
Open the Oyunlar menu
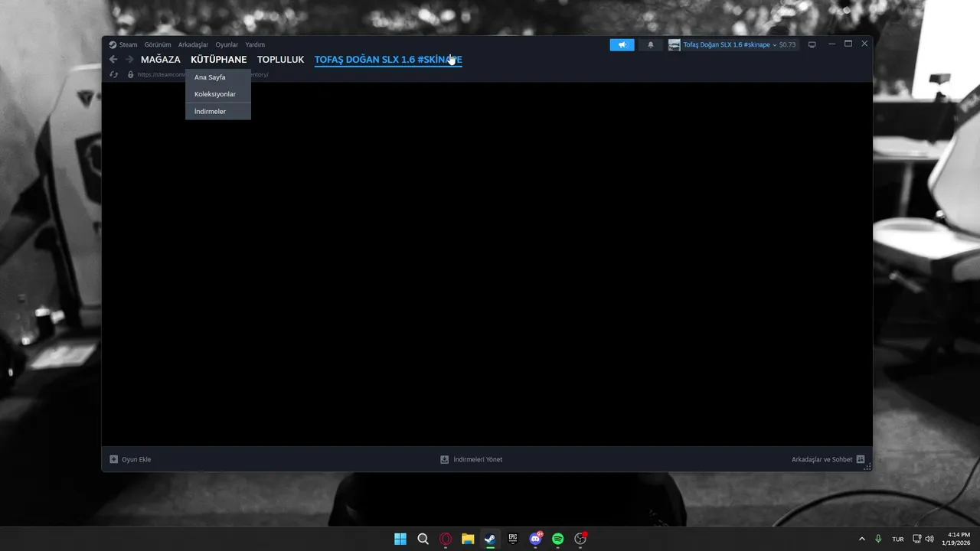[x=227, y=44]
